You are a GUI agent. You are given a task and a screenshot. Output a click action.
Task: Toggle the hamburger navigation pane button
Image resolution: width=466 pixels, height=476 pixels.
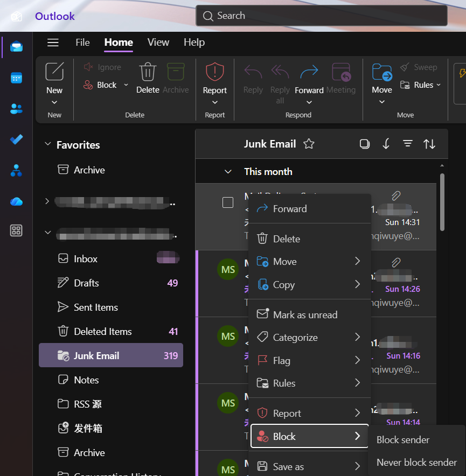point(53,43)
